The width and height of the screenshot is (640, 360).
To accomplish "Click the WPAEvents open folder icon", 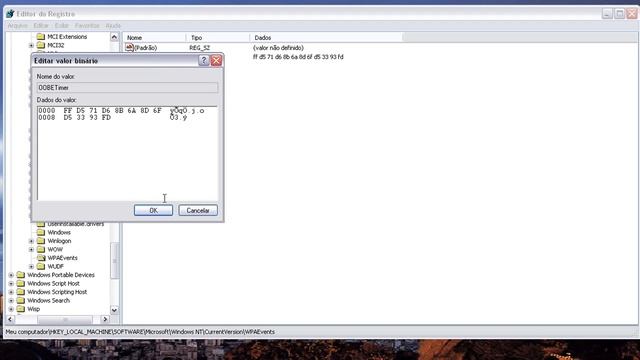I will tap(41, 258).
